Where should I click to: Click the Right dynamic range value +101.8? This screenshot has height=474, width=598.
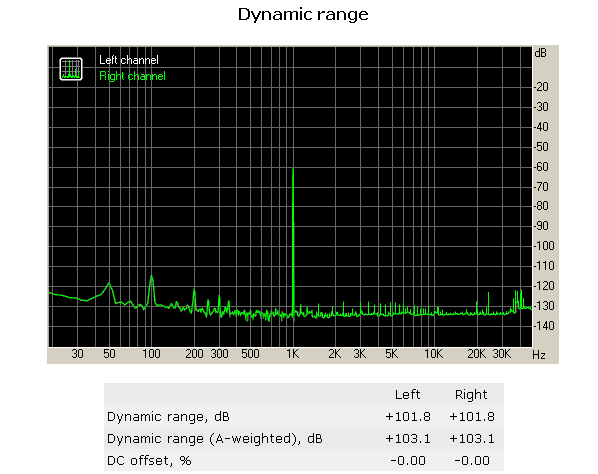click(x=472, y=416)
